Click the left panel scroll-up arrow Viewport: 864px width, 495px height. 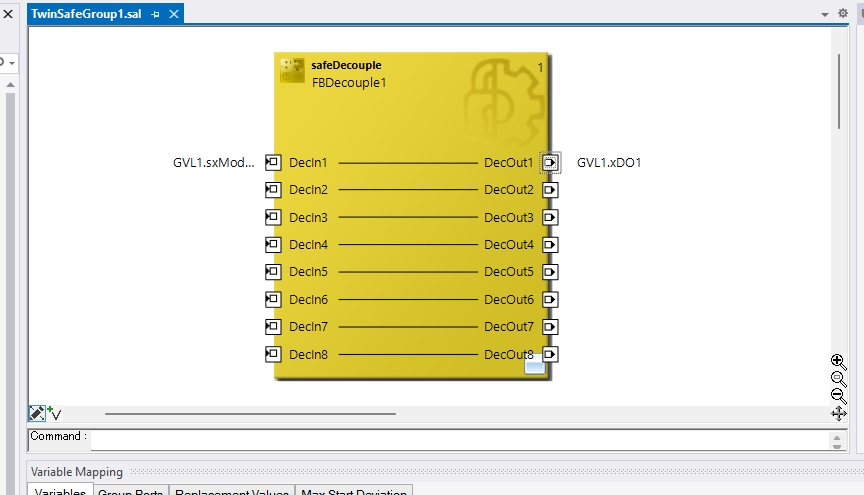[10, 84]
